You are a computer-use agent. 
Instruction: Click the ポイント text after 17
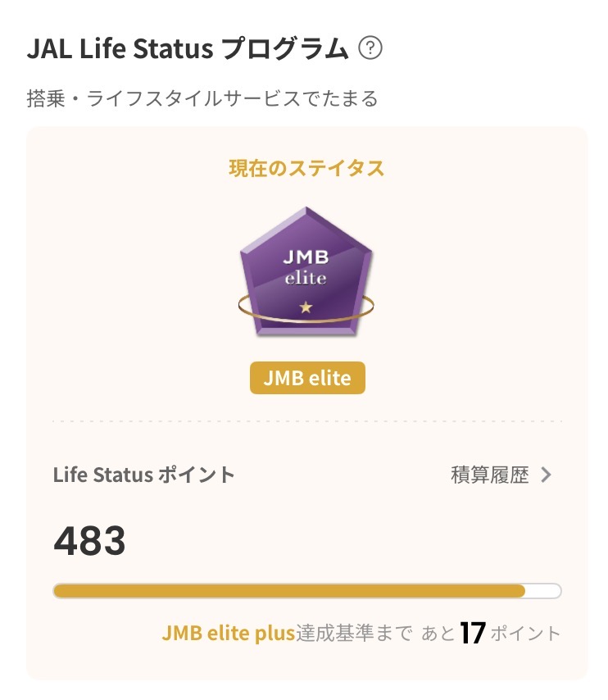[x=526, y=633]
